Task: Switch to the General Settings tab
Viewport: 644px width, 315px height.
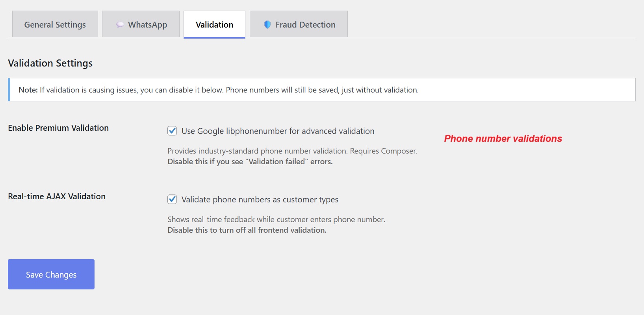Action: point(55,24)
